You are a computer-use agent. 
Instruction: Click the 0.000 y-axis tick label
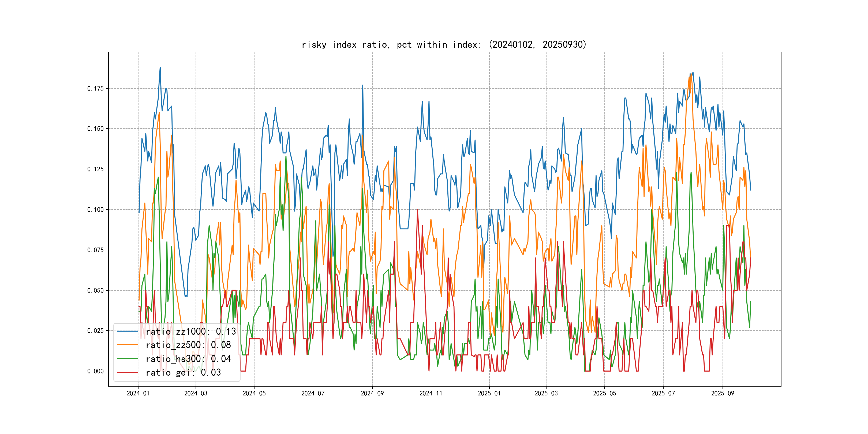coord(95,371)
